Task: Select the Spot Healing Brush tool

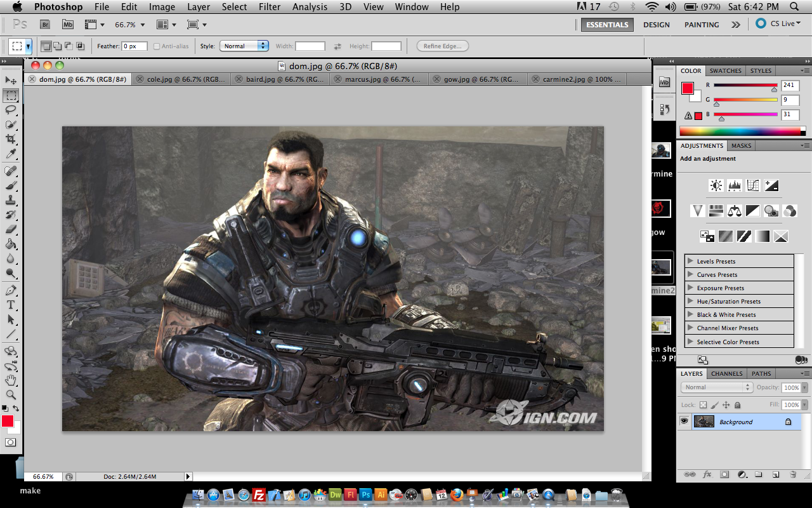Action: pos(11,171)
